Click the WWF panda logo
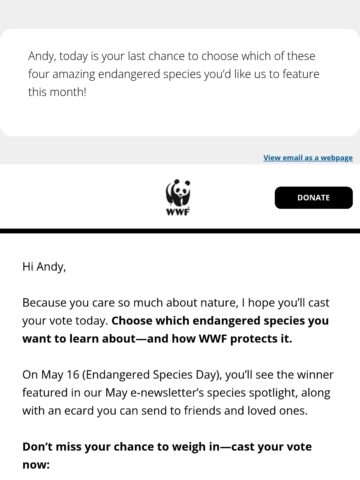This screenshot has height=480, width=360. click(178, 197)
